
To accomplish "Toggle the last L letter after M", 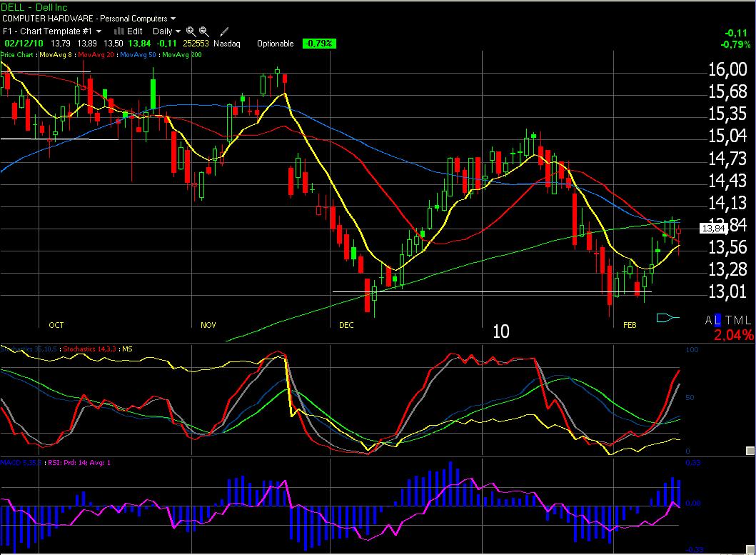I will [x=749, y=320].
